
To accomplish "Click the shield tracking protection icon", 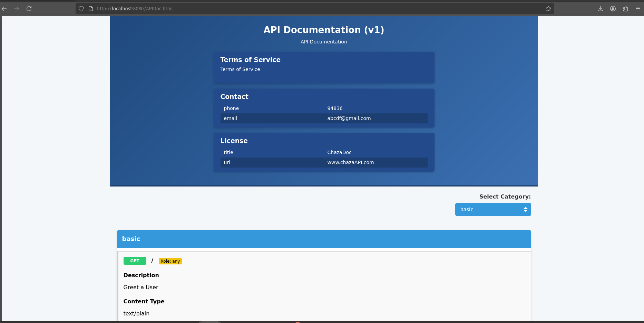I will [x=81, y=9].
